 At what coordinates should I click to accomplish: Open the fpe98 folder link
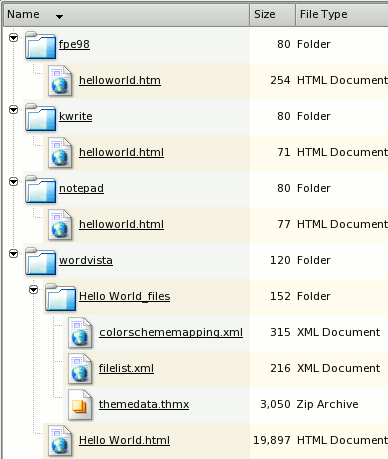(74, 44)
